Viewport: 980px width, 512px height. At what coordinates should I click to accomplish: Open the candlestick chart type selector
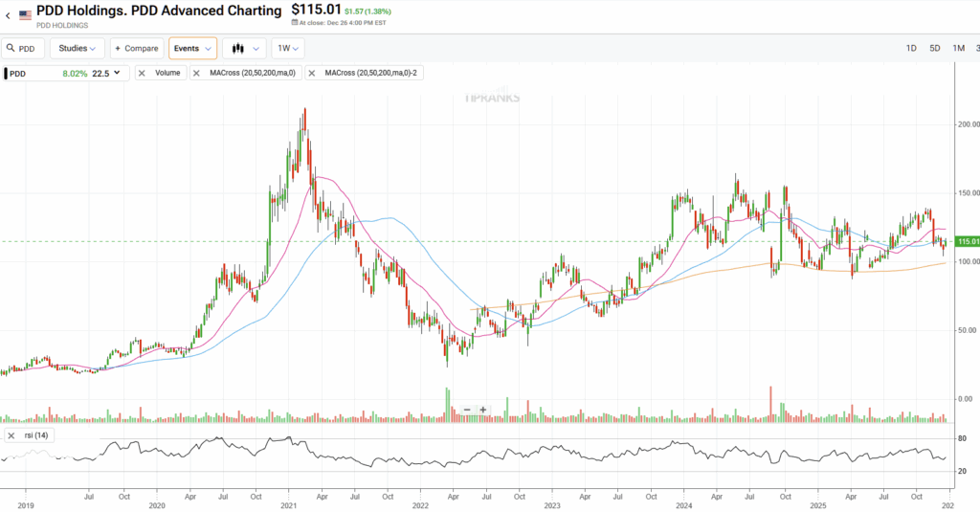(244, 48)
